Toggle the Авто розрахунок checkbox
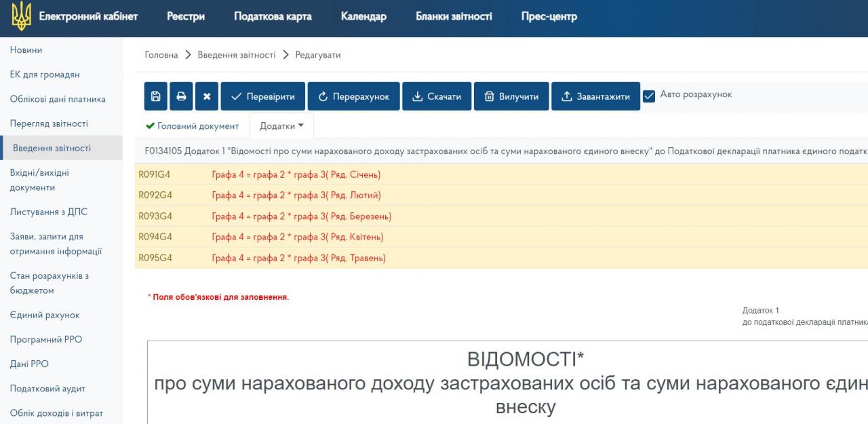 click(649, 96)
